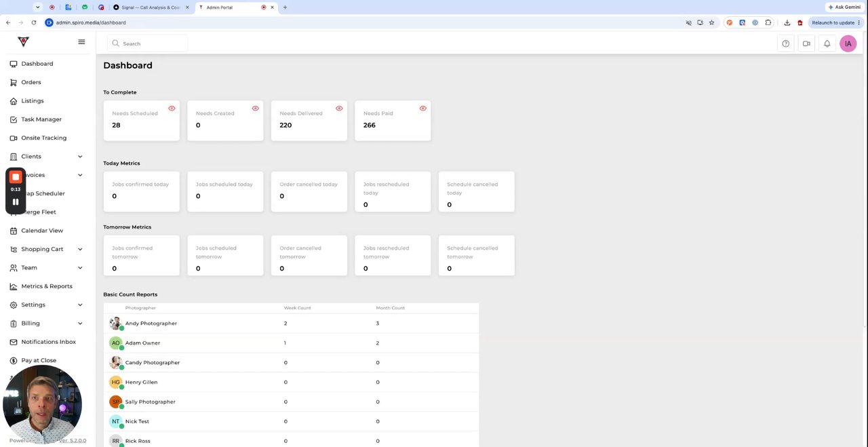The image size is (868, 447).
Task: Toggle eye icon on Needs Delivered card
Action: tap(339, 109)
